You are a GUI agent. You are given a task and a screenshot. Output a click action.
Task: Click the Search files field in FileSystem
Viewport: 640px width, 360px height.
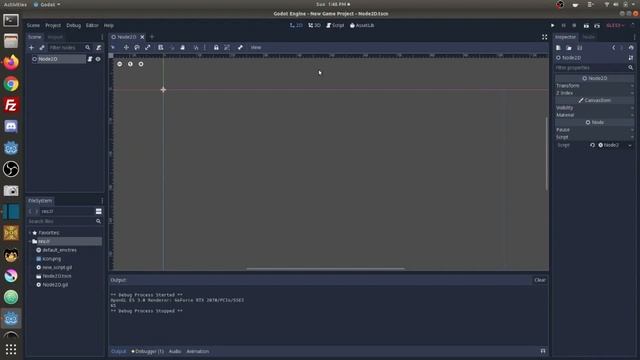tap(61, 221)
